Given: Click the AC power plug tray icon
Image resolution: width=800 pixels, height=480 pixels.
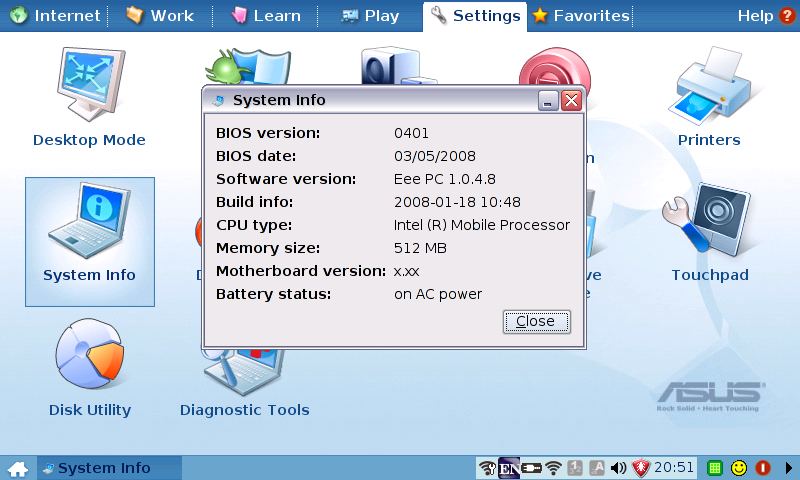Looking at the screenshot, I should (532, 468).
